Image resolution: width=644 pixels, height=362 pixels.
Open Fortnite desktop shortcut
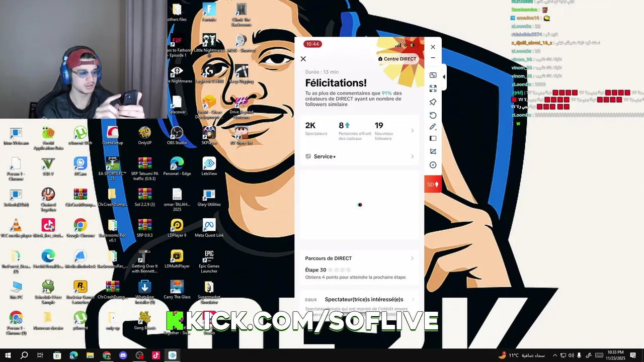pyautogui.click(x=209, y=13)
